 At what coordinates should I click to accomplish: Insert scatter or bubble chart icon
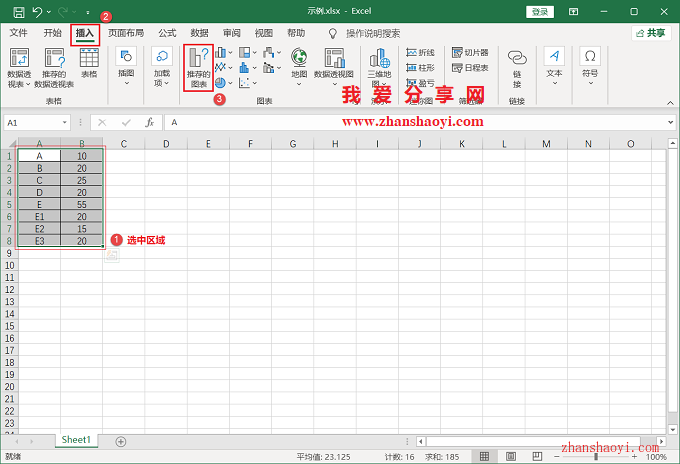245,82
